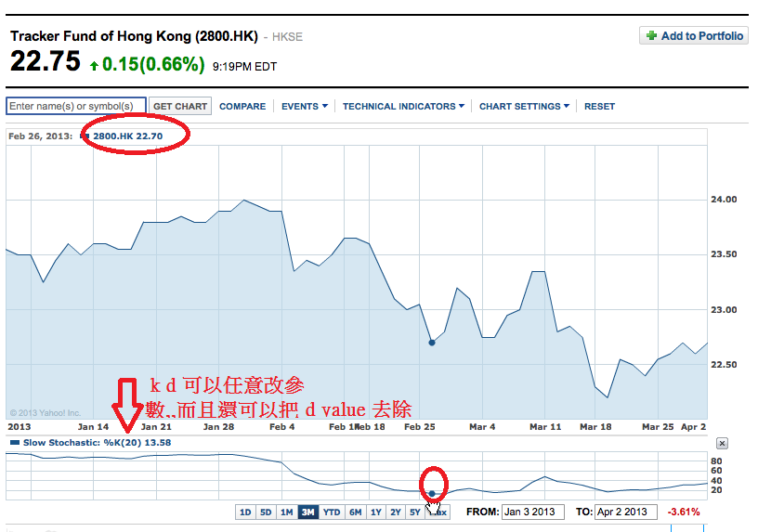This screenshot has width=758, height=532.
Task: Click the 23.00 price axis label
Action: click(x=724, y=310)
